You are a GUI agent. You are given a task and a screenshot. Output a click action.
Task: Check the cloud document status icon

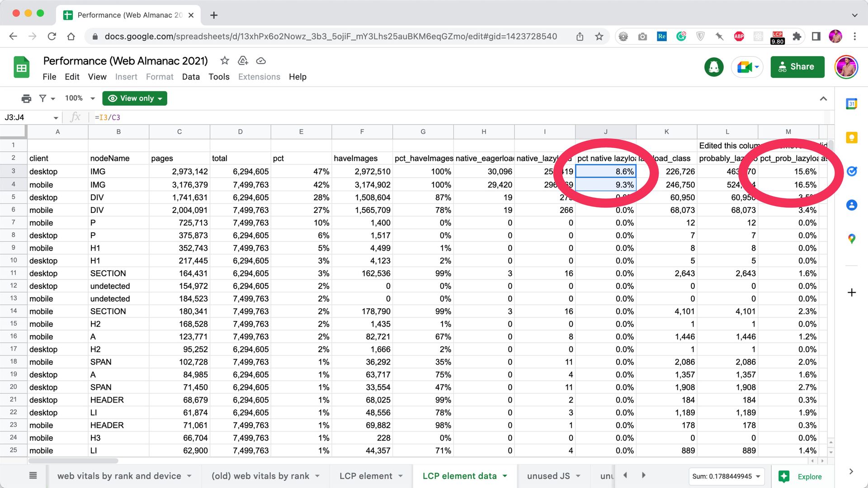(x=261, y=61)
